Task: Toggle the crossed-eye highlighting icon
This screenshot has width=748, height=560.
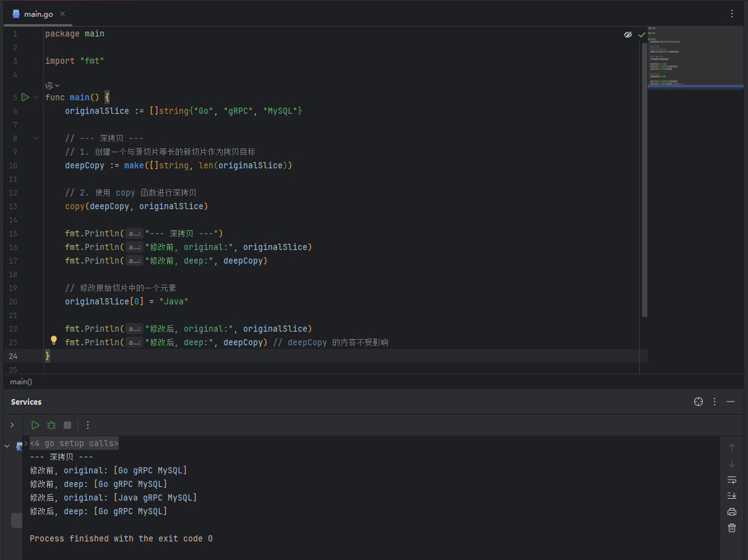Action: pos(628,35)
